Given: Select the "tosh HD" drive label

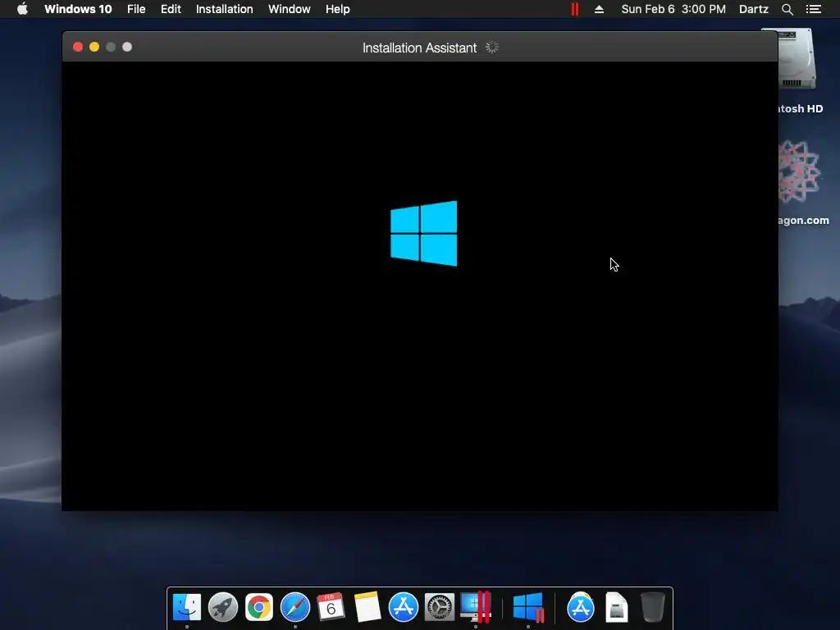Looking at the screenshot, I should pyautogui.click(x=801, y=109).
